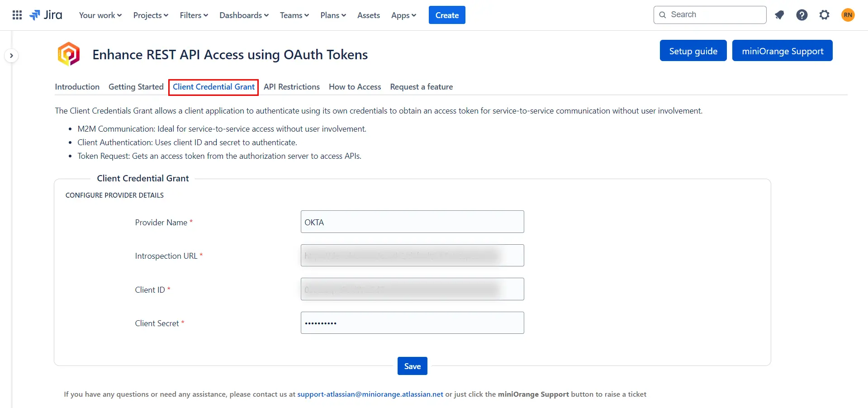Open the Apps dropdown
This screenshot has height=408, width=868.
pyautogui.click(x=403, y=15)
